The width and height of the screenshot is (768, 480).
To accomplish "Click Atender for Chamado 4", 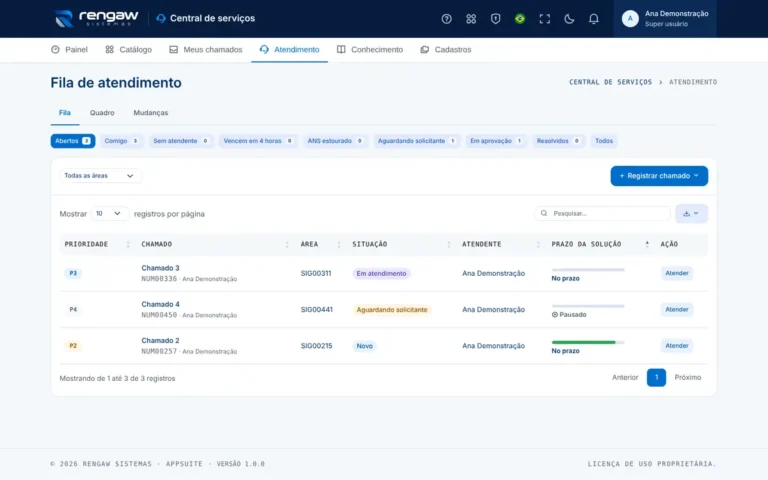I will pos(676,310).
